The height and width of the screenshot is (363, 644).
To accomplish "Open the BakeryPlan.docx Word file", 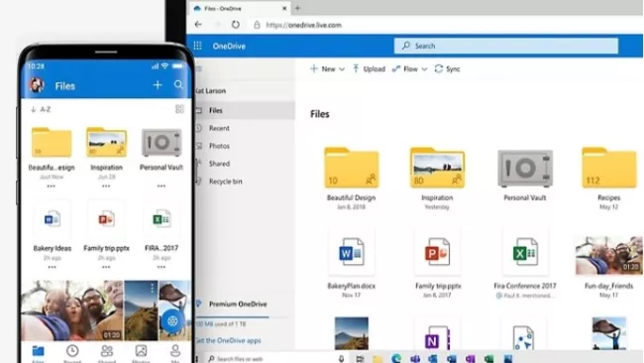I will coord(351,252).
